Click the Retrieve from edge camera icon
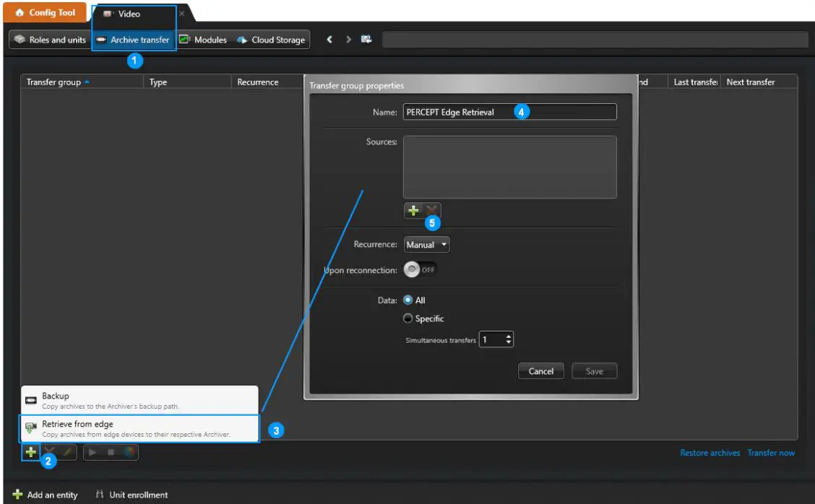This screenshot has height=504, width=815. 31,428
